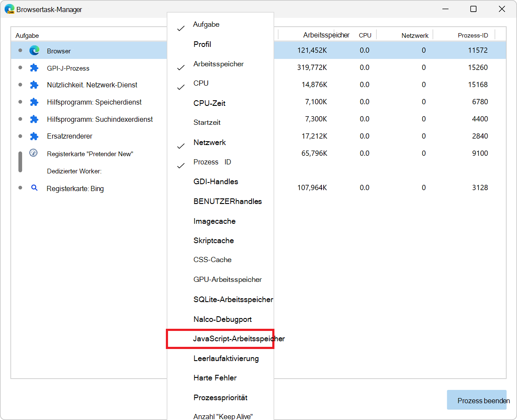Click the grouping bar beside Pretender New
The width and height of the screenshot is (517, 420).
(x=20, y=162)
